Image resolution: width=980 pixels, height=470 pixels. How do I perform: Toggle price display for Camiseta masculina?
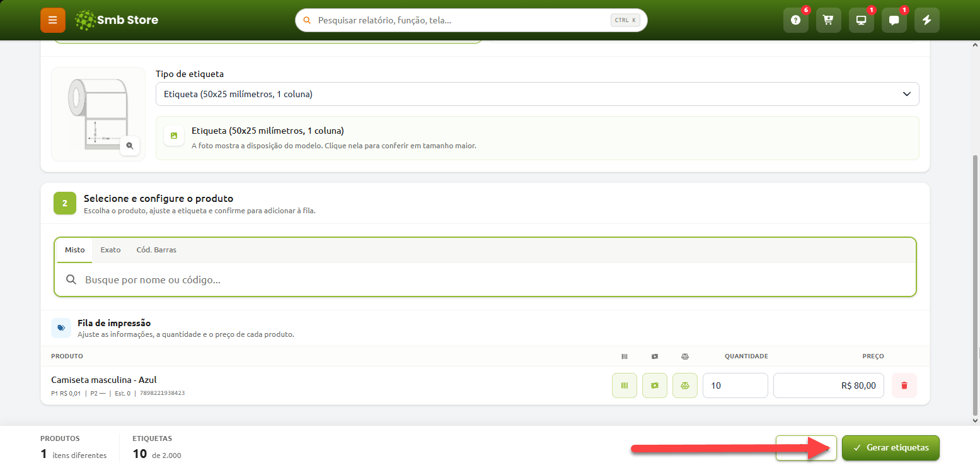(655, 385)
